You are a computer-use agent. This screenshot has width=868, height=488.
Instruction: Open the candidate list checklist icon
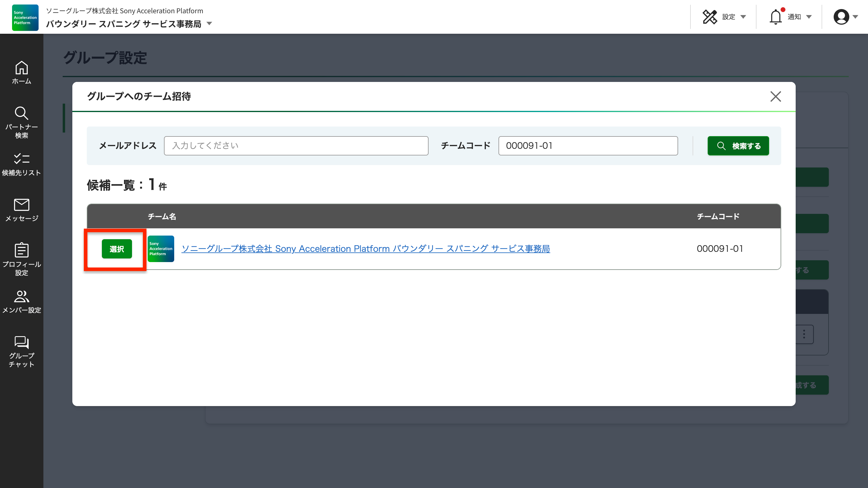tap(22, 159)
